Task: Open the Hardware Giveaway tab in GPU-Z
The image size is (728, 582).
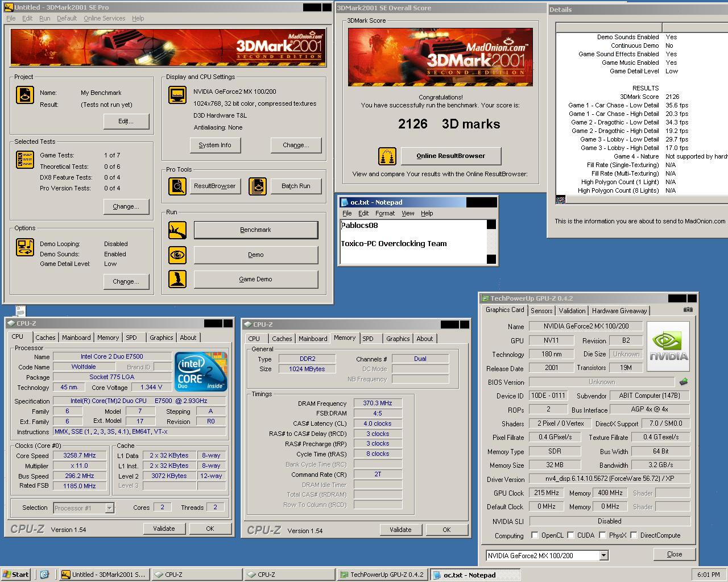Action: click(619, 311)
